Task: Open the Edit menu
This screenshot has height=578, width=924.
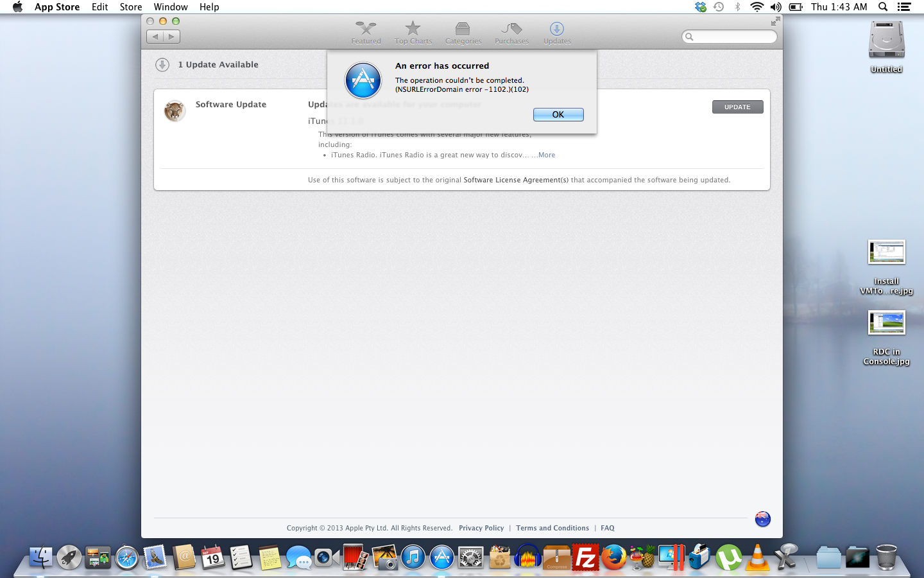Action: (99, 7)
